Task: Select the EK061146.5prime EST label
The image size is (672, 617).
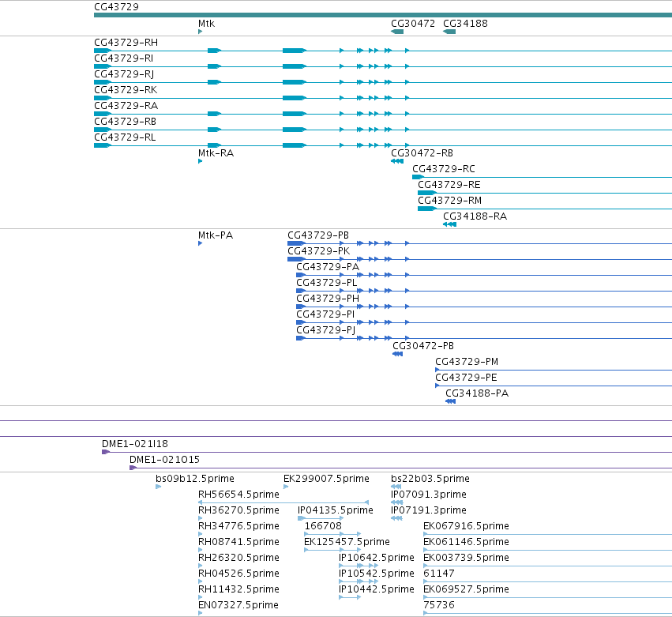Action: [x=466, y=543]
